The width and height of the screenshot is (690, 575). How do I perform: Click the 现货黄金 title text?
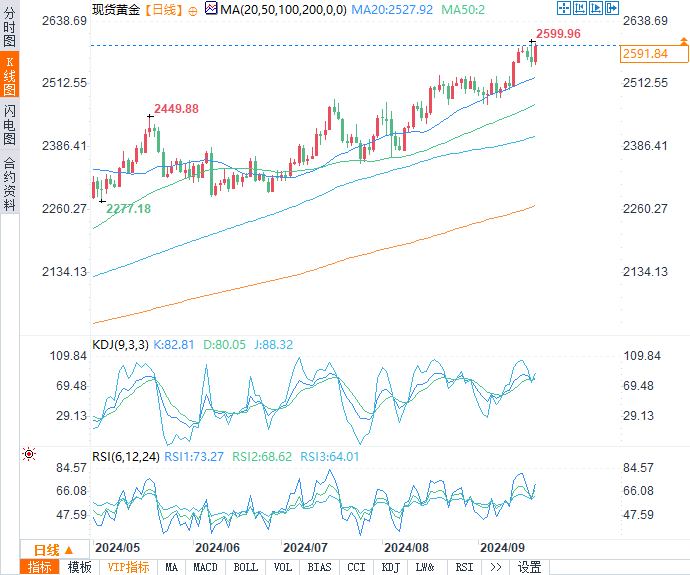(x=116, y=10)
